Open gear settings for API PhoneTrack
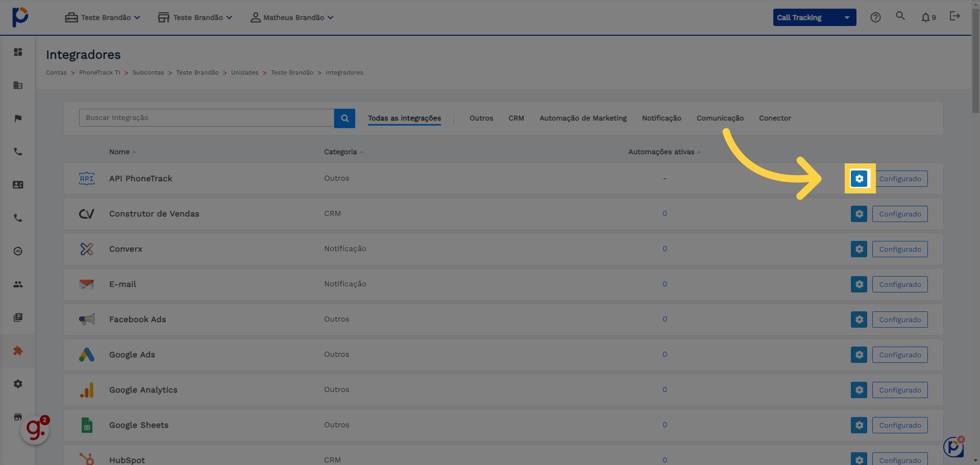 pyautogui.click(x=860, y=179)
